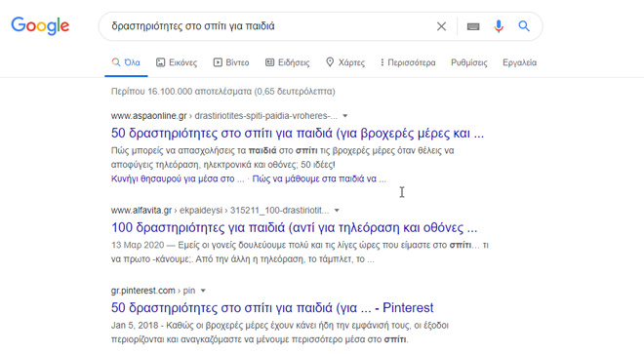The image size is (644, 354).
Task: Open sitelink 'Κυνήγι θησαυρού για μέσα στο ...'
Action: coord(178,178)
